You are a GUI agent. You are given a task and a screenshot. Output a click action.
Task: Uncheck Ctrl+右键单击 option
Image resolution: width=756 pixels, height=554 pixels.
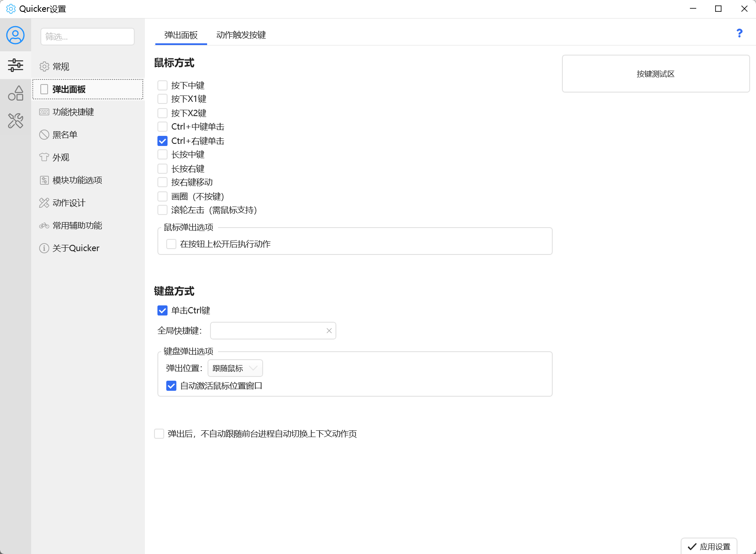click(x=162, y=141)
